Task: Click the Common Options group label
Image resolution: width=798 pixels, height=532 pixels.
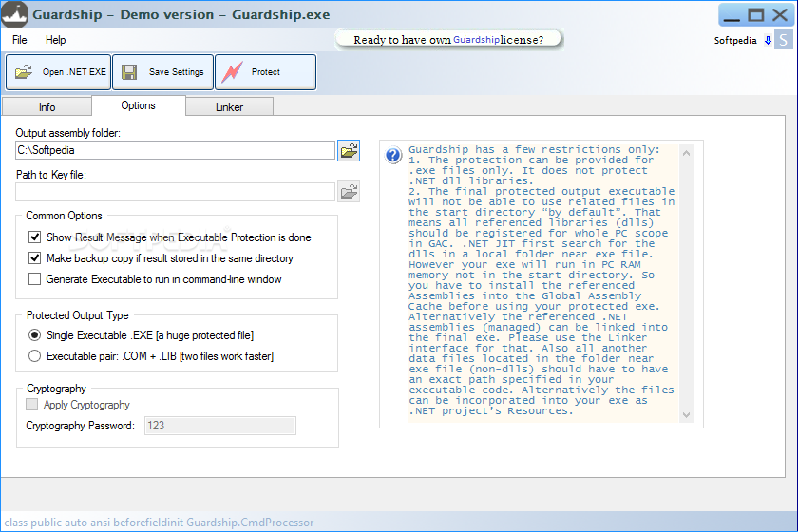Action: (x=65, y=216)
